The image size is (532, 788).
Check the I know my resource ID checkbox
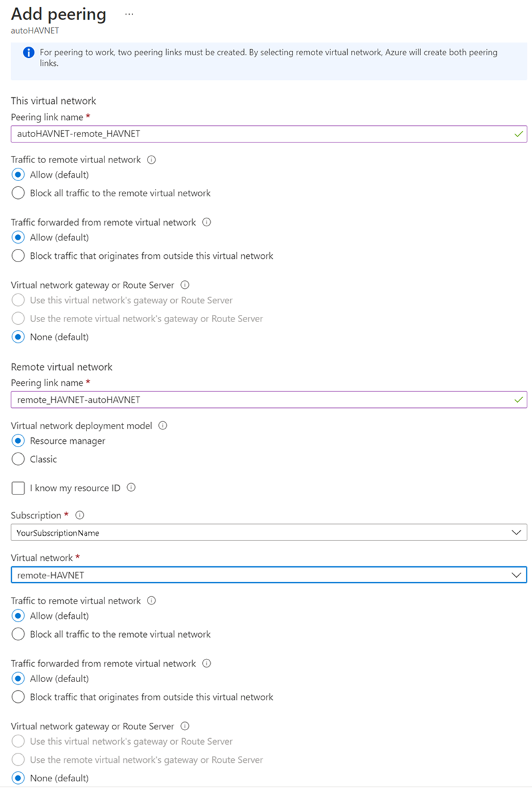[18, 489]
